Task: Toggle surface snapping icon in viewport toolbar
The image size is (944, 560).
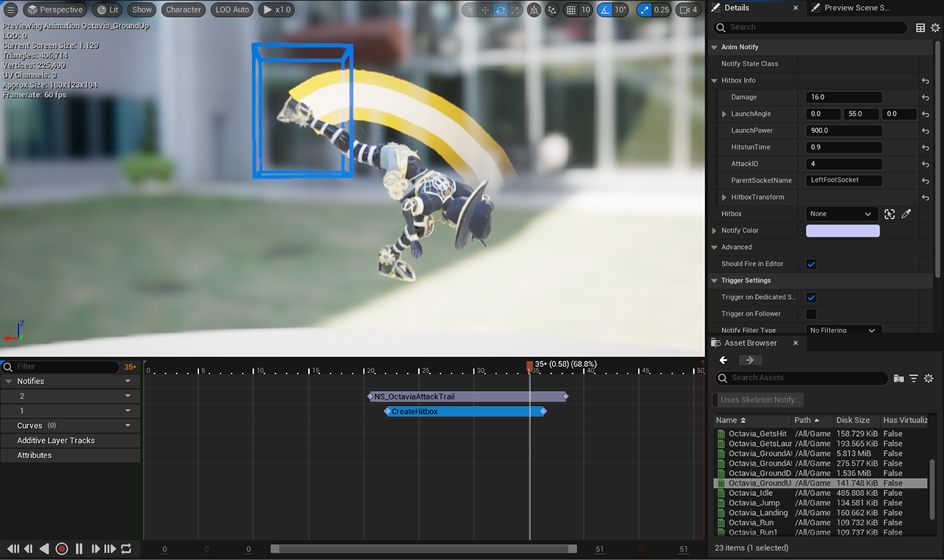Action: pos(552,10)
